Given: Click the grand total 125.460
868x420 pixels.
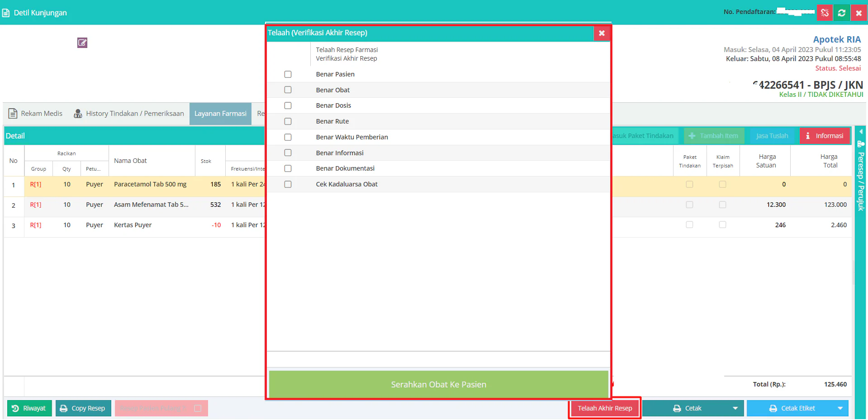Looking at the screenshot, I should coord(835,384).
